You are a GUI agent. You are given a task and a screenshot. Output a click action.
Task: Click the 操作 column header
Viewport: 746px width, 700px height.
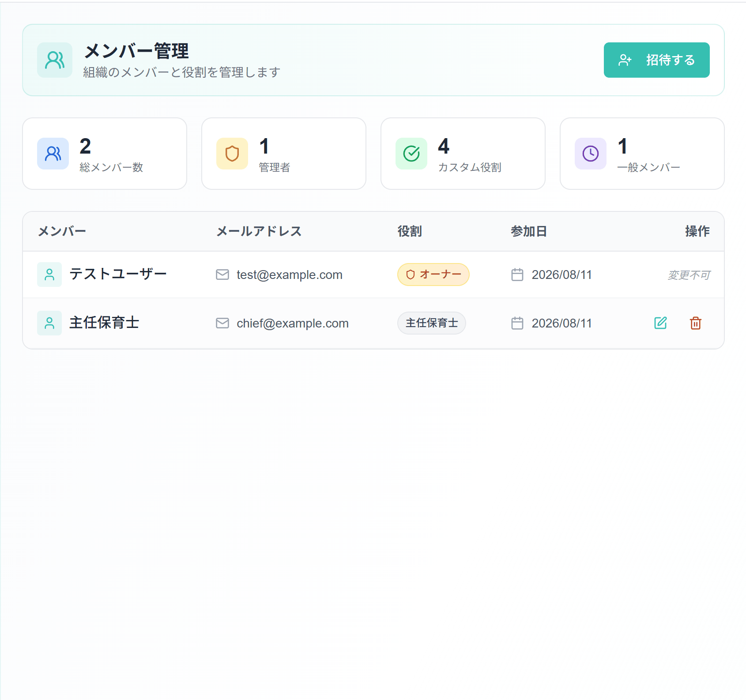(697, 231)
